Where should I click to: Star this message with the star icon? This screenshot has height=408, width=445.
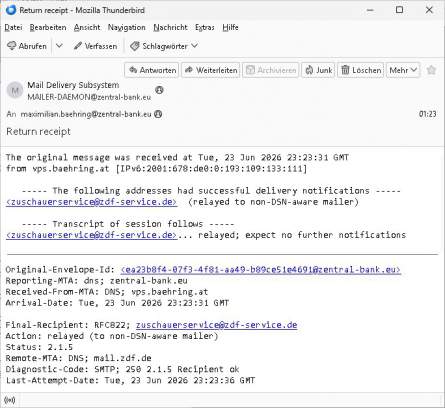pyautogui.click(x=431, y=70)
